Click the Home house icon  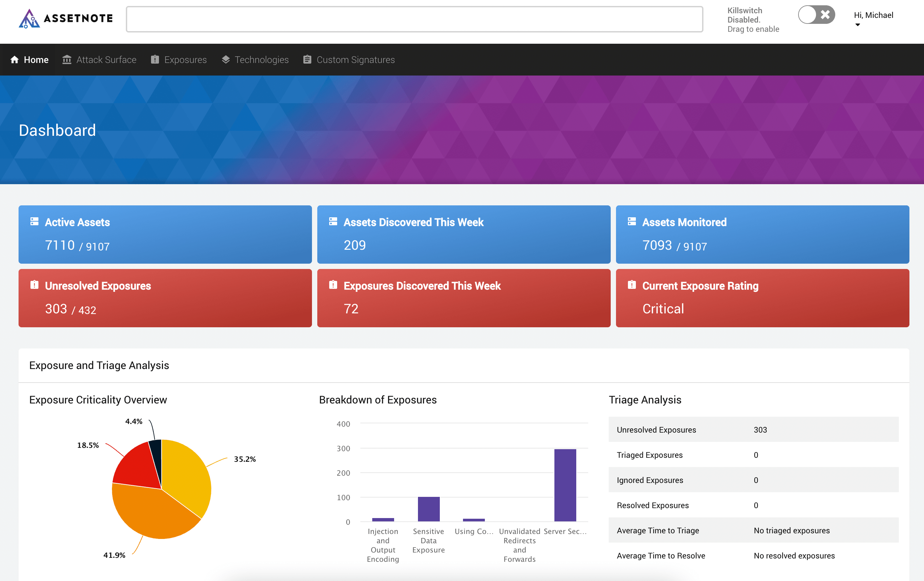pyautogui.click(x=15, y=60)
